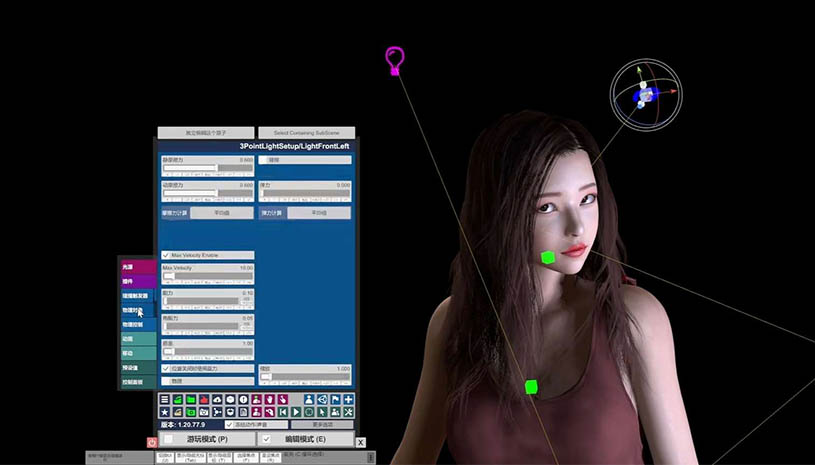Click the red power quit button
The width and height of the screenshot is (815, 465).
point(153,441)
